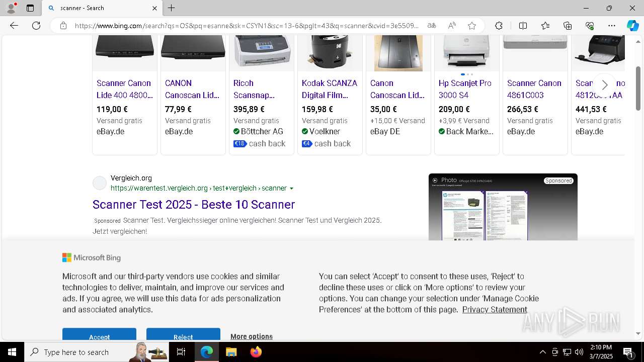
Task: Accept cookies in the Bing banner
Action: point(99,335)
